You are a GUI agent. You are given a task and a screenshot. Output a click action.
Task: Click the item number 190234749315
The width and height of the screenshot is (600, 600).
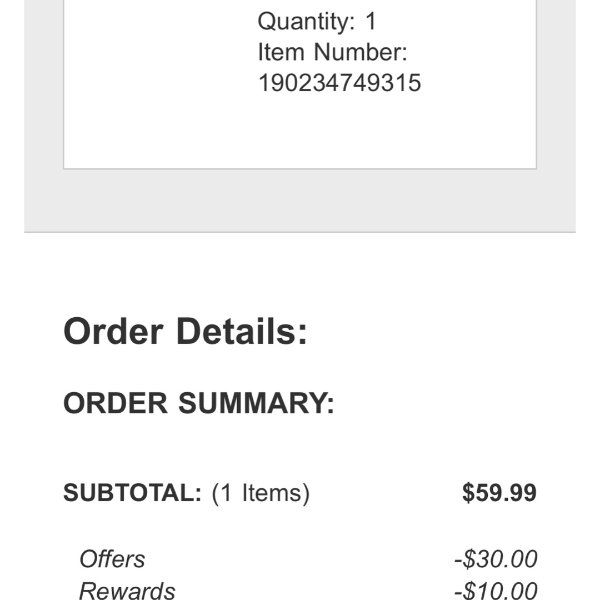click(339, 83)
